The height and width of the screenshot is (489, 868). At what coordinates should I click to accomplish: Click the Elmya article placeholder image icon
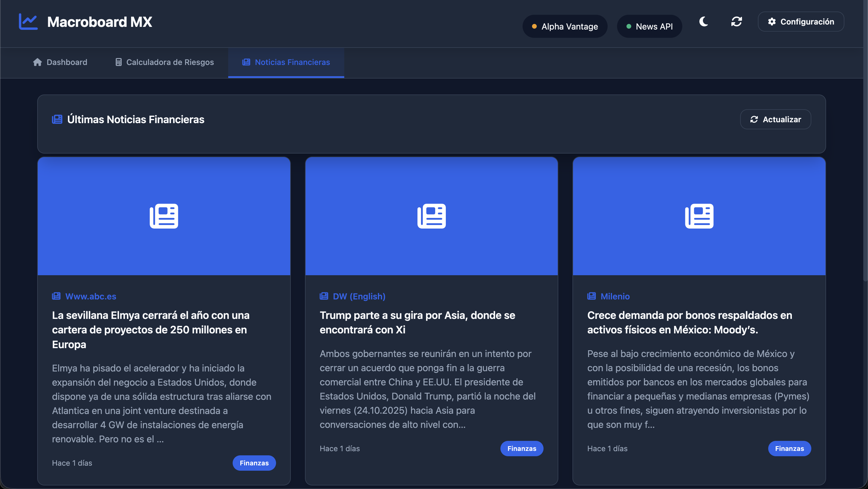[x=164, y=216]
